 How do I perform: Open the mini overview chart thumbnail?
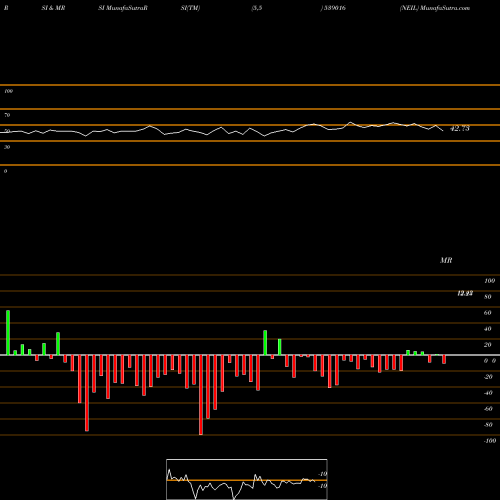247,479
